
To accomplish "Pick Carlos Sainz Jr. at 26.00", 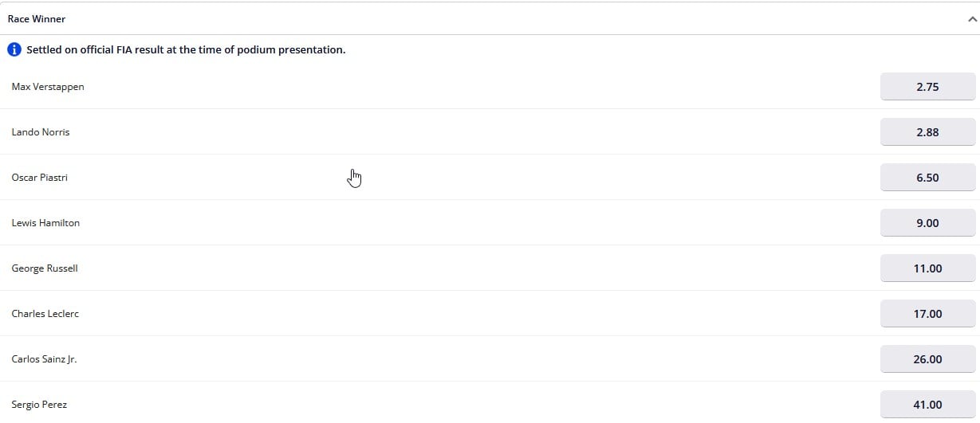I will point(927,359).
